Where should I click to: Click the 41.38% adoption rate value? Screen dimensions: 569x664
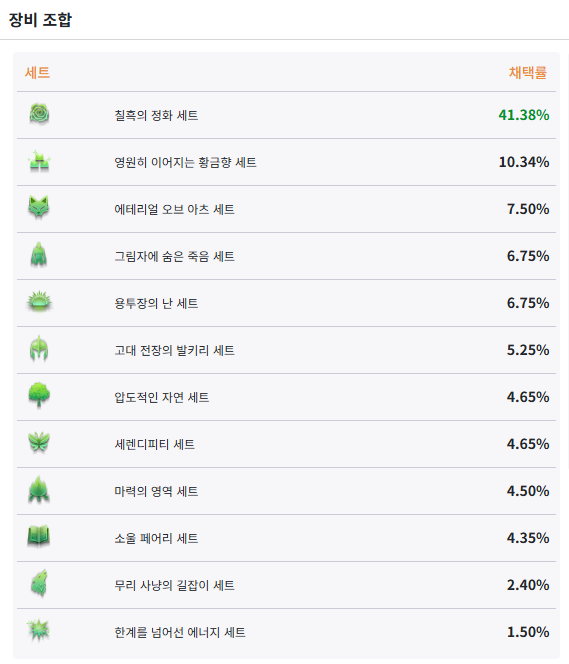[524, 115]
